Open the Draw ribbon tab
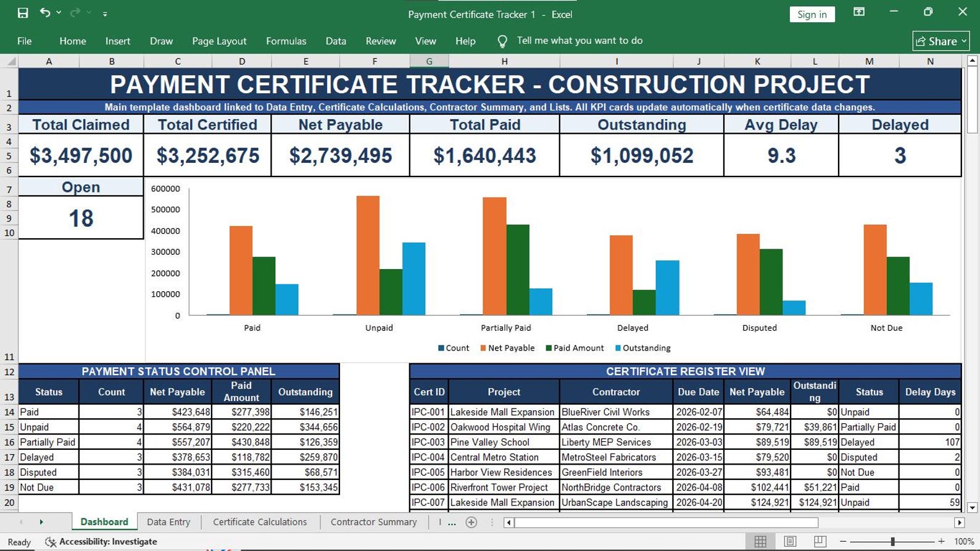This screenshot has width=980, height=551. point(161,41)
